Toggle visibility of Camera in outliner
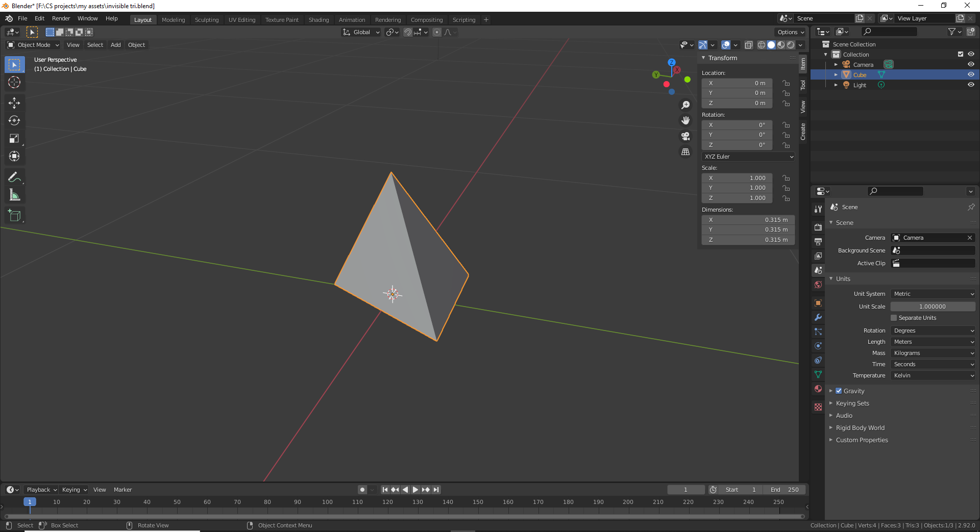Screen dimensions: 980x532 point(971,64)
